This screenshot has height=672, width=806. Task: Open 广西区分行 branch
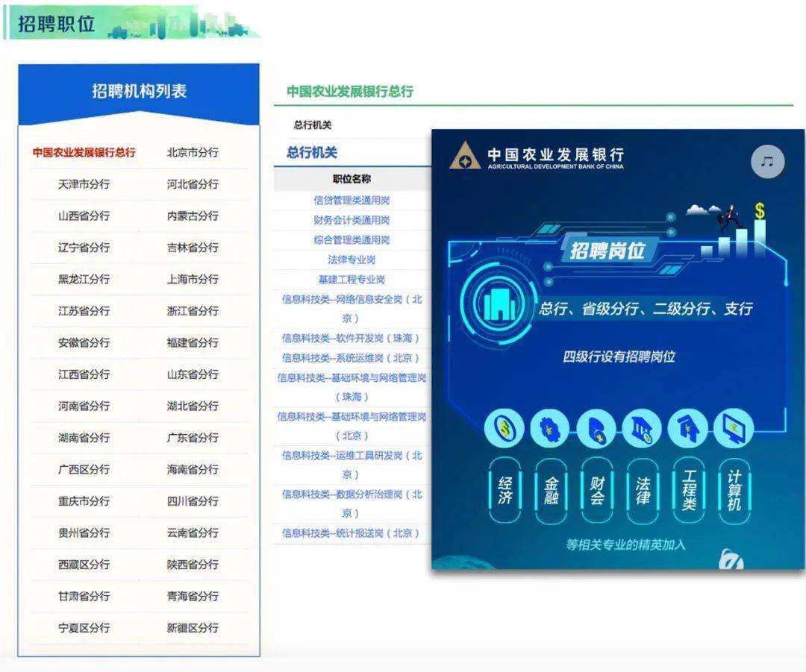point(84,470)
